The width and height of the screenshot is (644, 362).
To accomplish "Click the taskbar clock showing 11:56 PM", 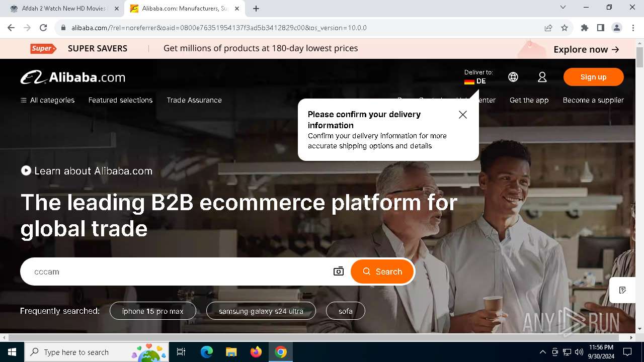I will 601,352.
